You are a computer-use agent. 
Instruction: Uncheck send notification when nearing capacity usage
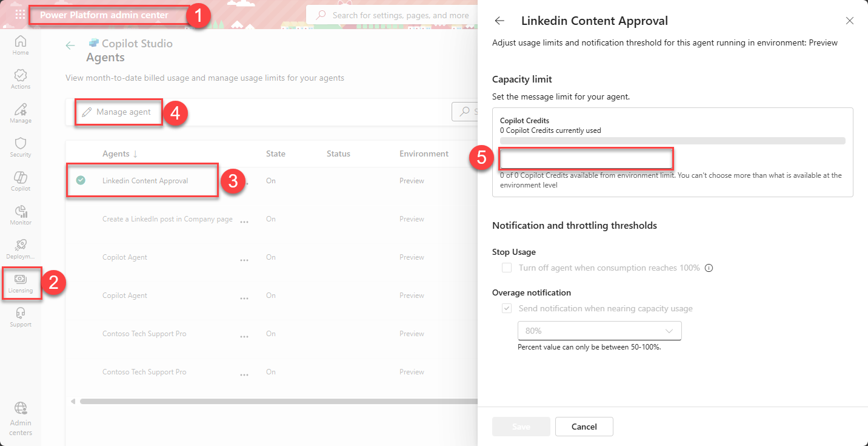[507, 308]
